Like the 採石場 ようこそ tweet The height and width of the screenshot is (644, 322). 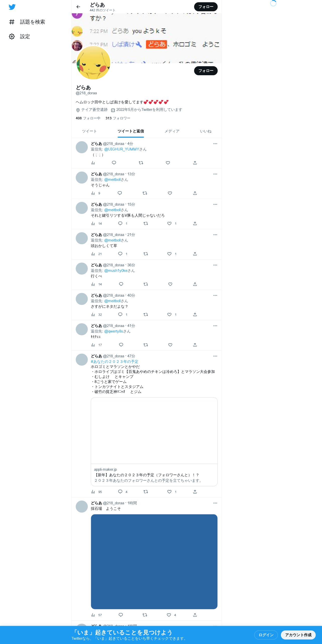pos(169,615)
